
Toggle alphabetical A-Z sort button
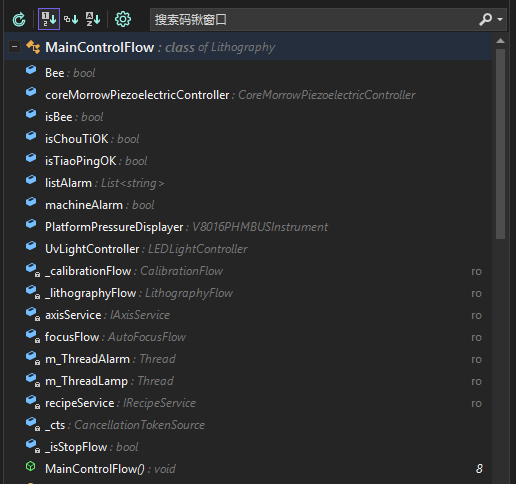click(x=93, y=19)
